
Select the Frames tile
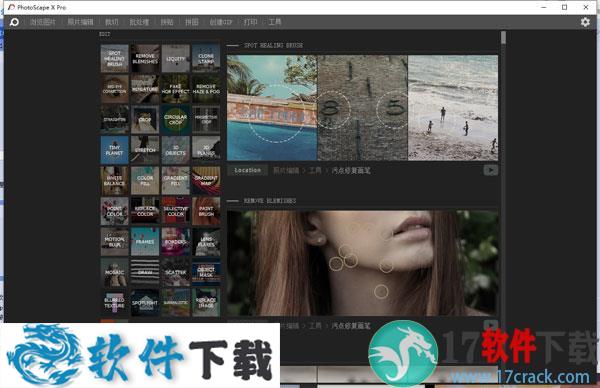click(145, 242)
